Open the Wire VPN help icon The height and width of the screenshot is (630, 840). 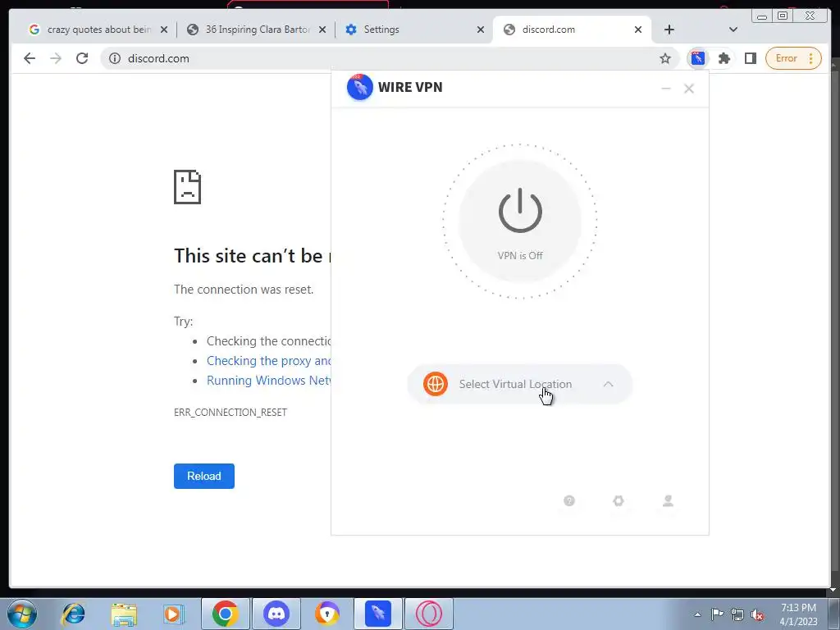pos(569,501)
